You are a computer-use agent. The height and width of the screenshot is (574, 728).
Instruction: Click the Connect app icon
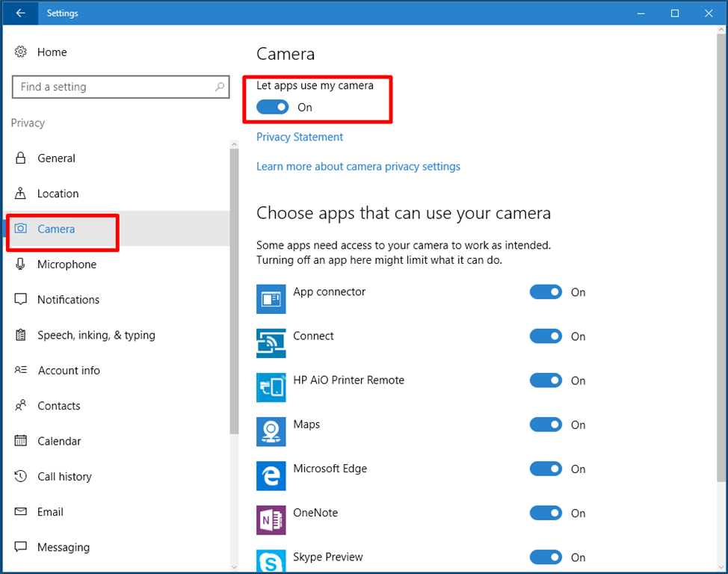click(x=271, y=343)
